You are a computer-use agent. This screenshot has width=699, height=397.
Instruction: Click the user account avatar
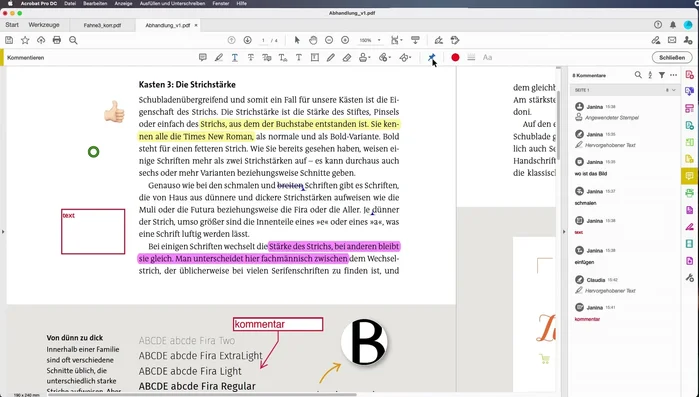pos(688,25)
